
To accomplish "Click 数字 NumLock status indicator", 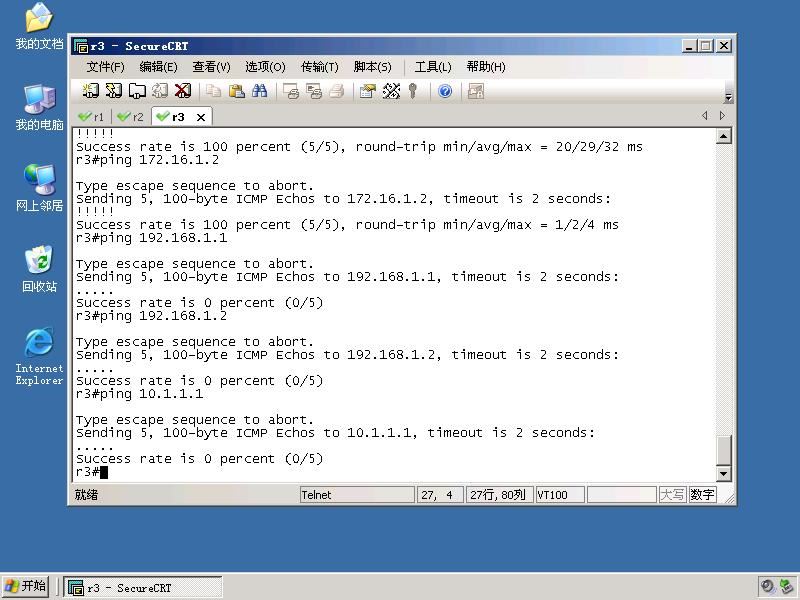I will 703,495.
